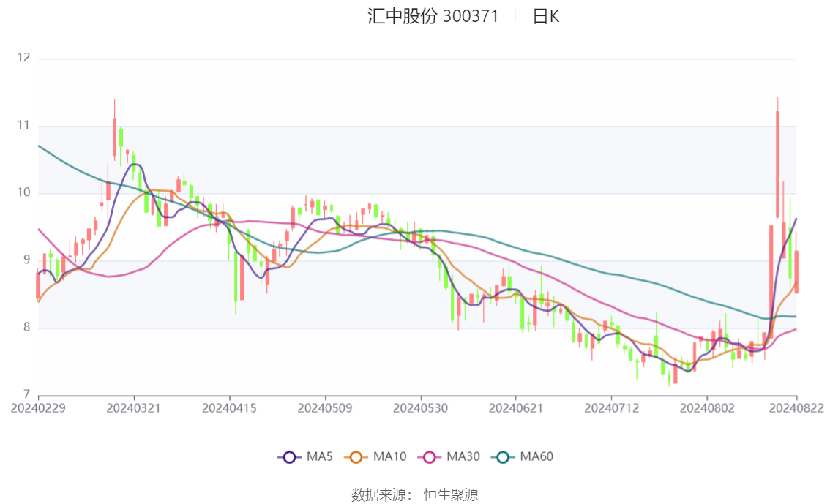Click the price axis label 12
This screenshot has width=830, height=504.
(24, 58)
